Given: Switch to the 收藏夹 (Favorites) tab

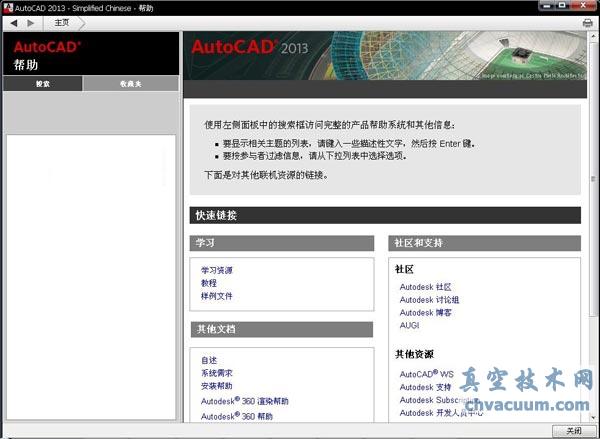Looking at the screenshot, I should tap(130, 84).
